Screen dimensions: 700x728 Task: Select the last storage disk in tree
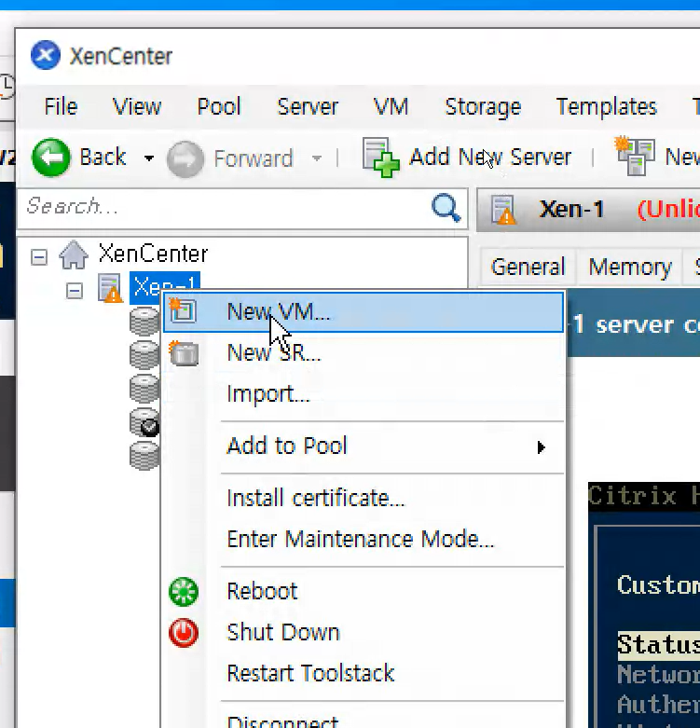coord(144,456)
